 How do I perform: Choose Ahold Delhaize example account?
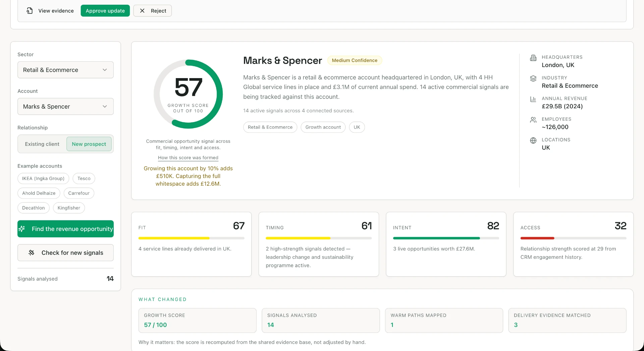point(39,193)
